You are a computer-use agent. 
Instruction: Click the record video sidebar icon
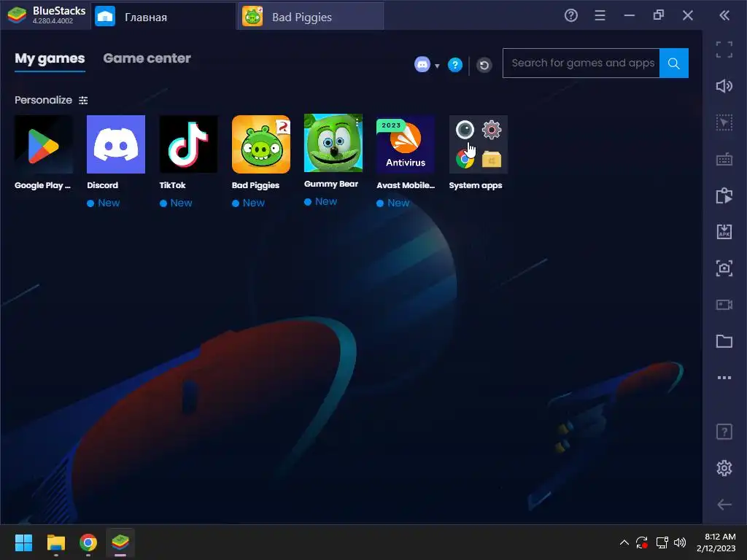[724, 304]
